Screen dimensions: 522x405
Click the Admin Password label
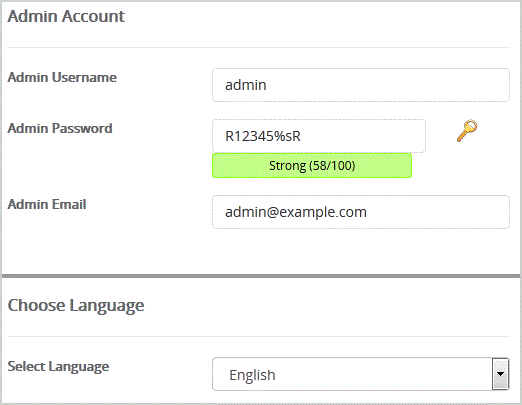click(x=60, y=128)
